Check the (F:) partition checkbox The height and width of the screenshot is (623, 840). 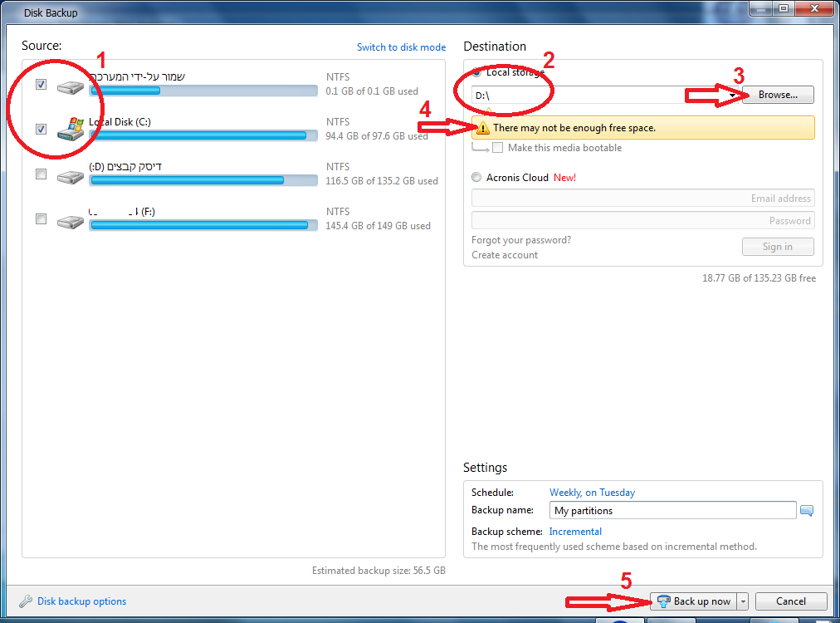pos(41,218)
